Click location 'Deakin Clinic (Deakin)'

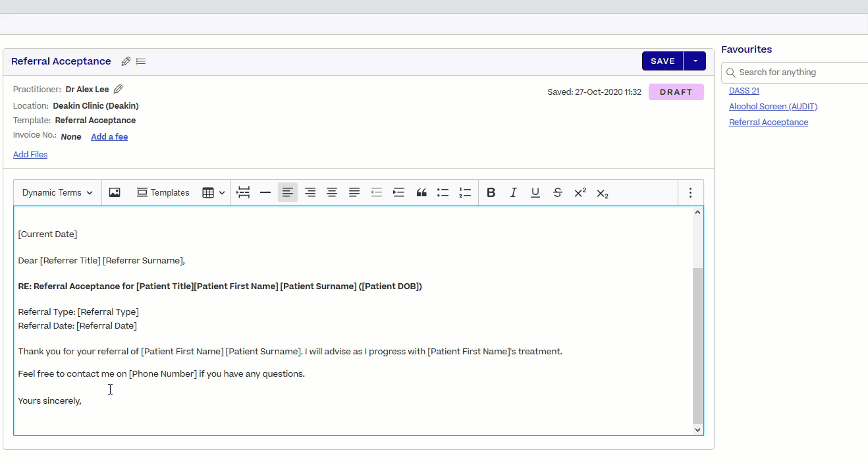(x=95, y=106)
